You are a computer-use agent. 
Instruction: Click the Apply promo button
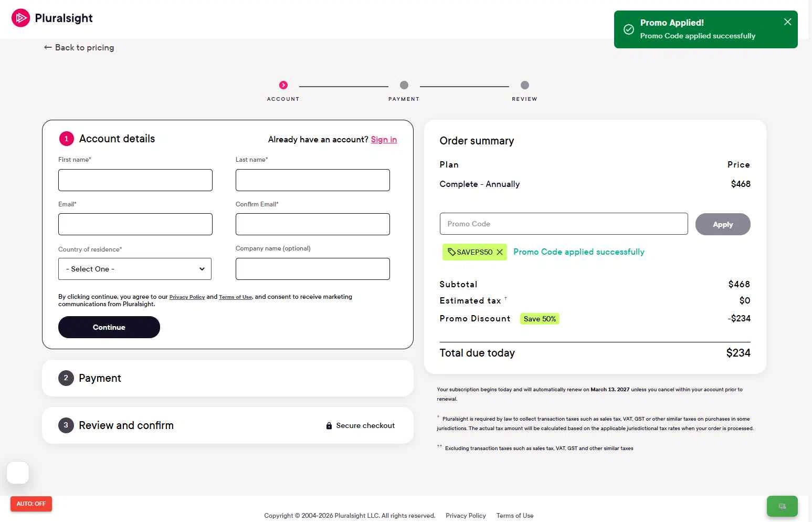tap(723, 224)
